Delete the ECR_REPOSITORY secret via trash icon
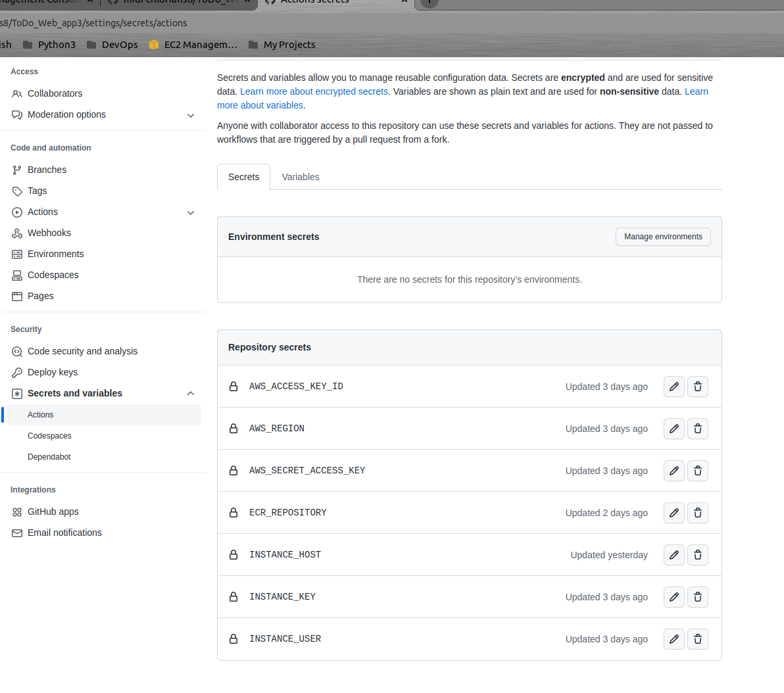784x693 pixels. pyautogui.click(x=697, y=513)
